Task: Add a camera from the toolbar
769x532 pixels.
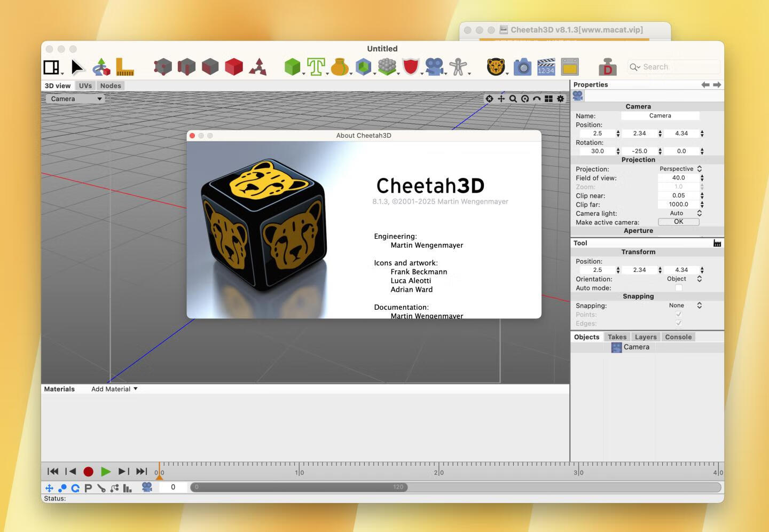Action: point(434,67)
